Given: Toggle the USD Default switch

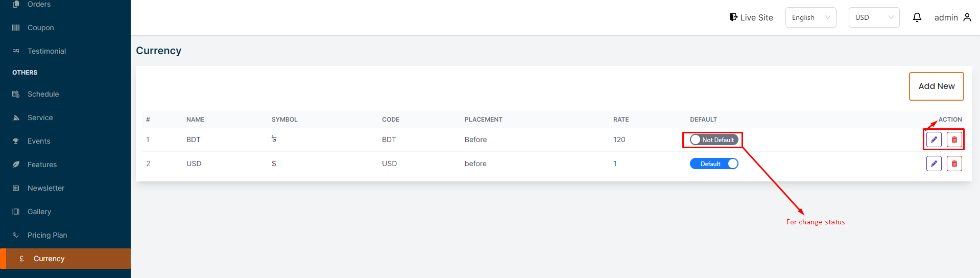Looking at the screenshot, I should pyautogui.click(x=713, y=164).
